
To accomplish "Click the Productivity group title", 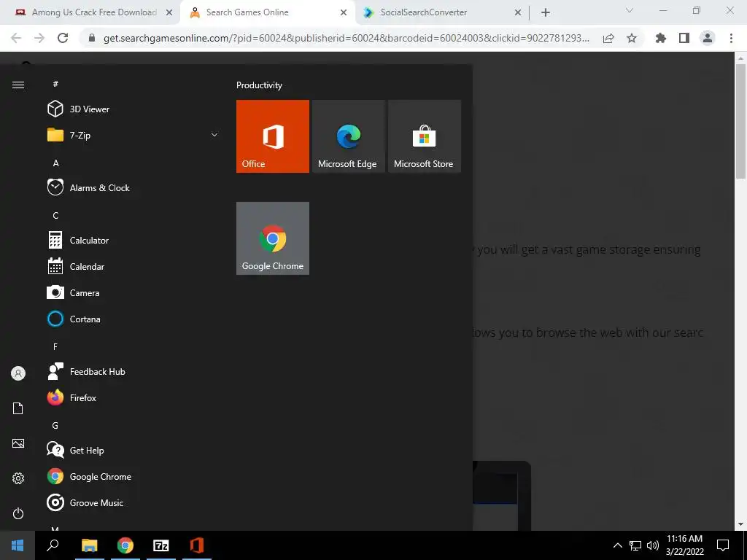I will click(x=259, y=85).
